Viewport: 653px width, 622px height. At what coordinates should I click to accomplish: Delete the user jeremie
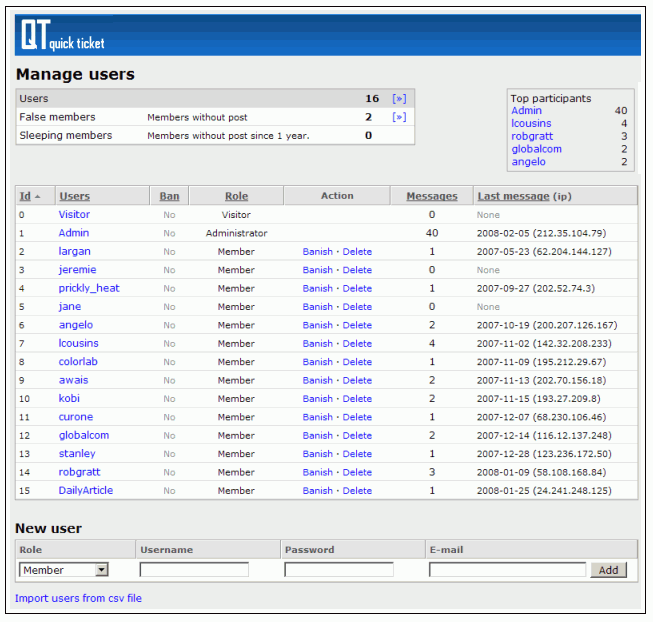tap(357, 270)
